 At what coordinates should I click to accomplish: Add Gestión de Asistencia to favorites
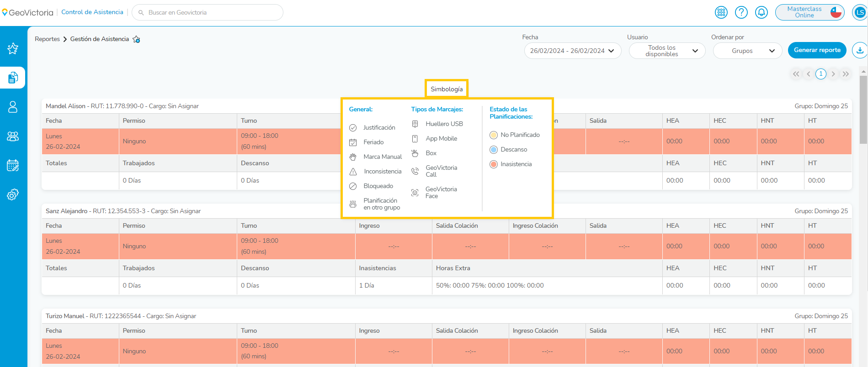coord(136,39)
